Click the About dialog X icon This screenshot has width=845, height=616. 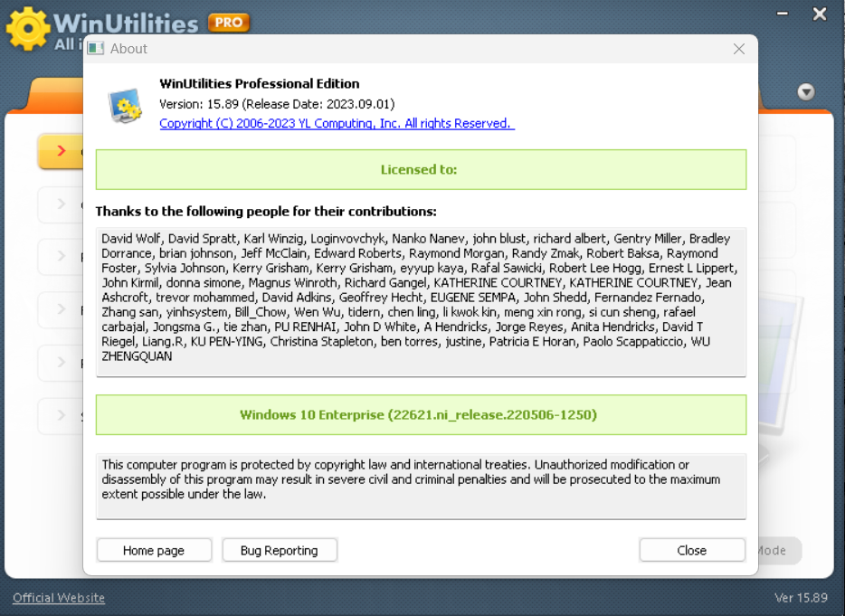739,49
